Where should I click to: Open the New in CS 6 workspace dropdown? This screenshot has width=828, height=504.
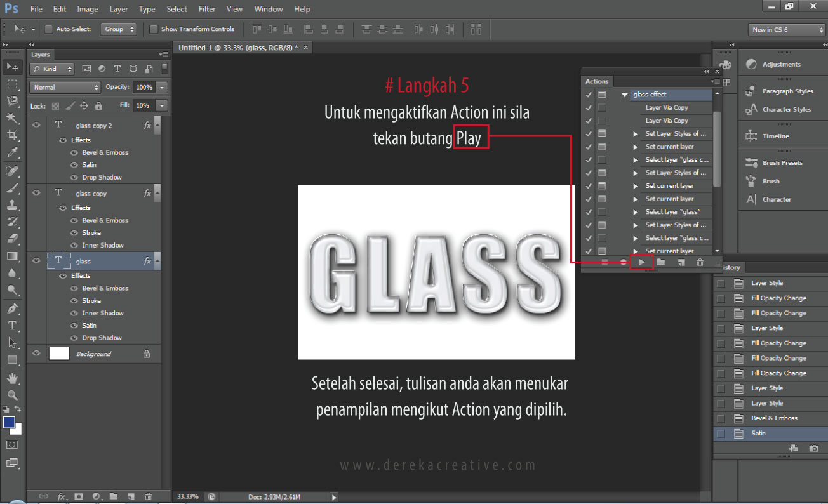787,30
